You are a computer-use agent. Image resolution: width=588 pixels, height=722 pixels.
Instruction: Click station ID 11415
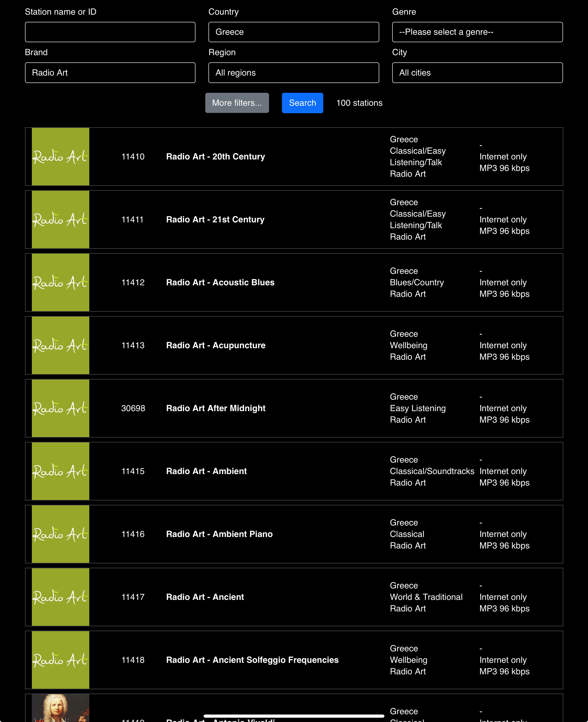(x=133, y=471)
